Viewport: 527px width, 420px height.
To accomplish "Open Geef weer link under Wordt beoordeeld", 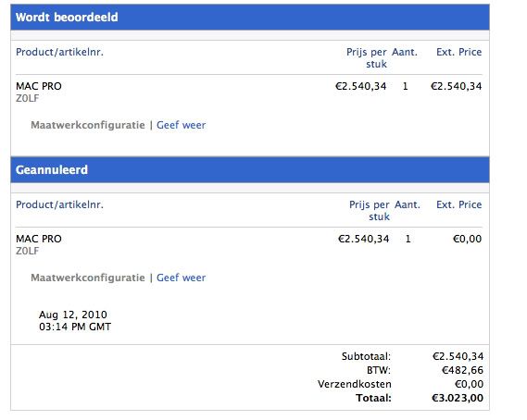I will pos(181,125).
